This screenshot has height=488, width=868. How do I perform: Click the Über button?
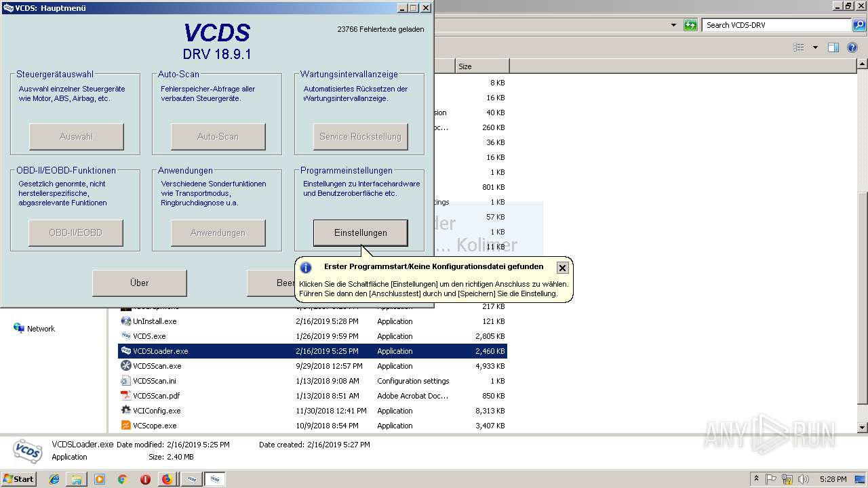click(x=139, y=283)
